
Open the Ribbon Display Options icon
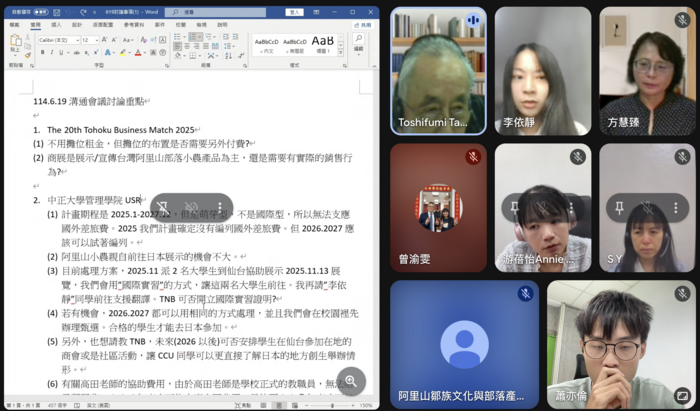point(316,12)
